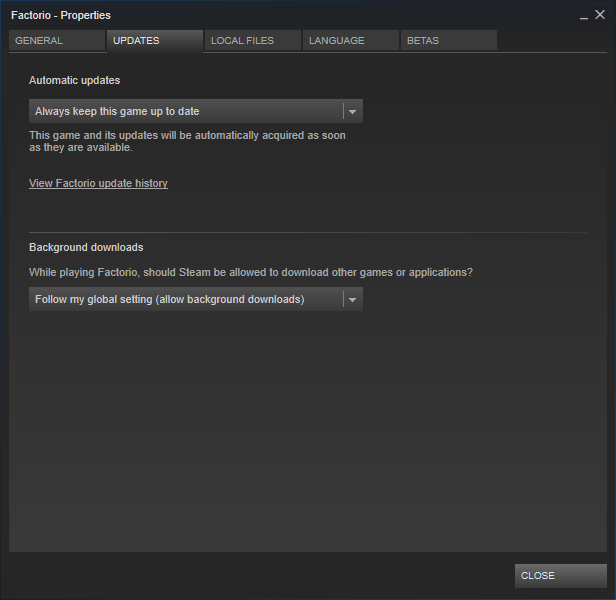Open the BETAS tab

coord(449,40)
